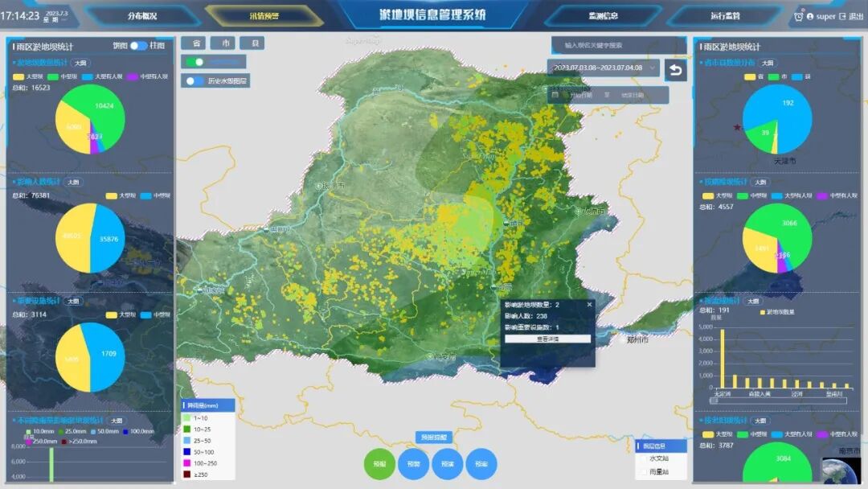Click the bar chart horizontal zoom slider

pyautogui.click(x=779, y=401)
